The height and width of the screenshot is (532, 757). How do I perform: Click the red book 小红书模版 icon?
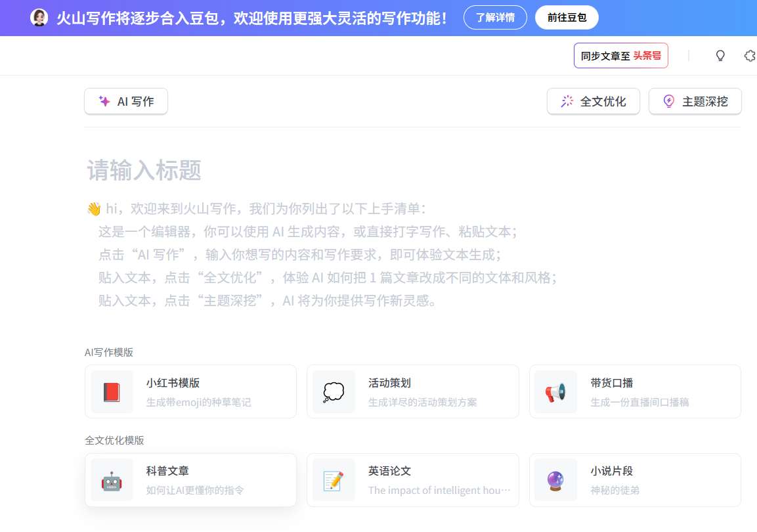(x=112, y=392)
